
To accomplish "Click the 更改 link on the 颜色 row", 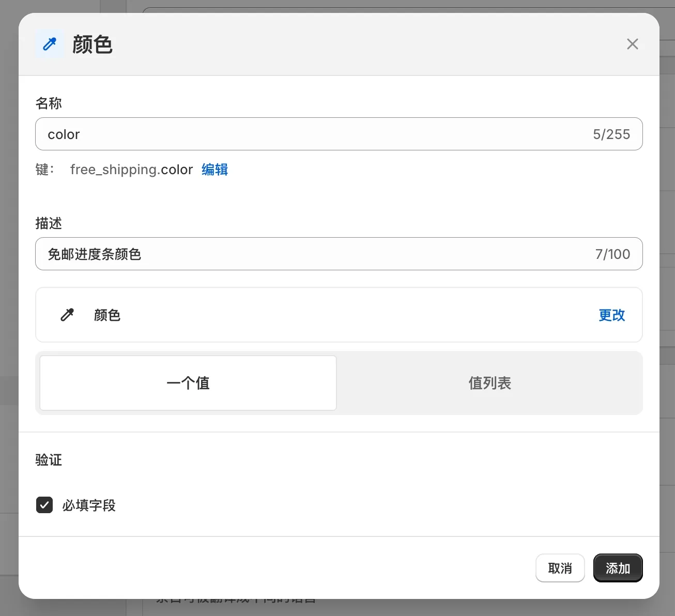I will coord(611,315).
